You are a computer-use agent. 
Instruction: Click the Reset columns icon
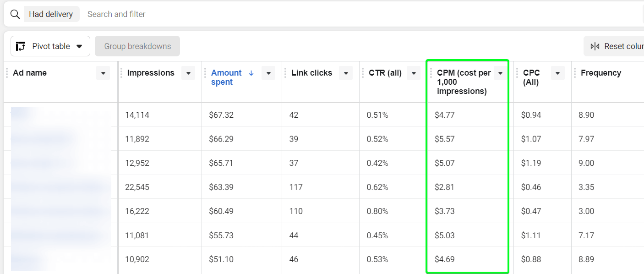(595, 46)
